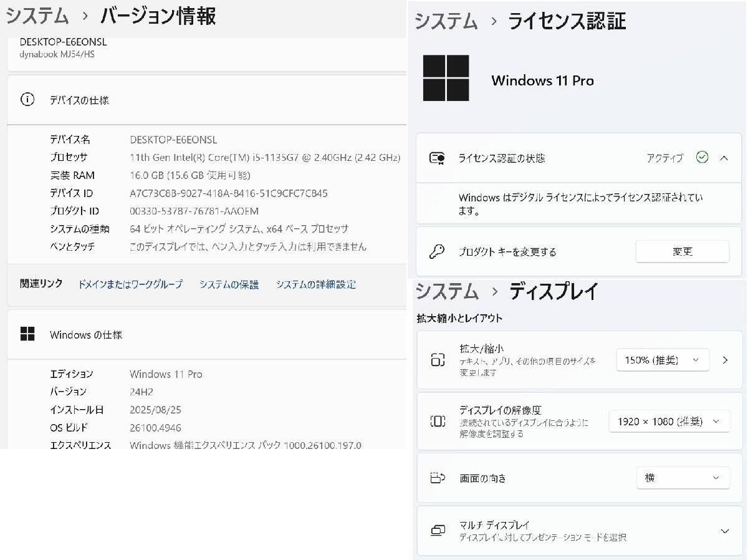Click the 変更 product key button

point(683,252)
